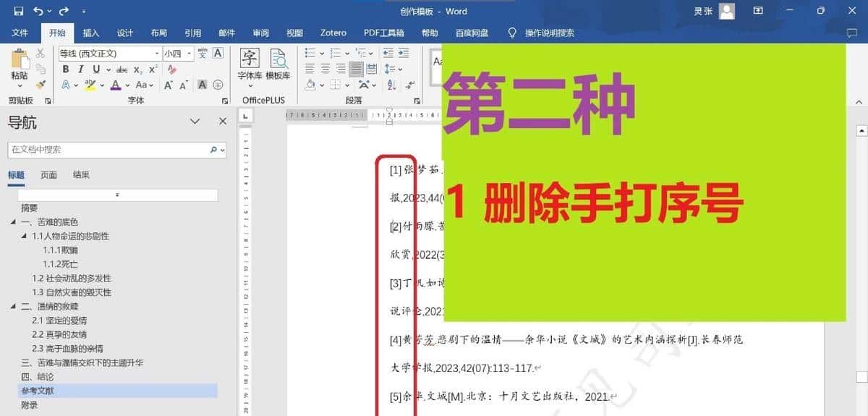Image resolution: width=868 pixels, height=416 pixels.
Task: Click the Multilevel List icon
Action: (361, 53)
